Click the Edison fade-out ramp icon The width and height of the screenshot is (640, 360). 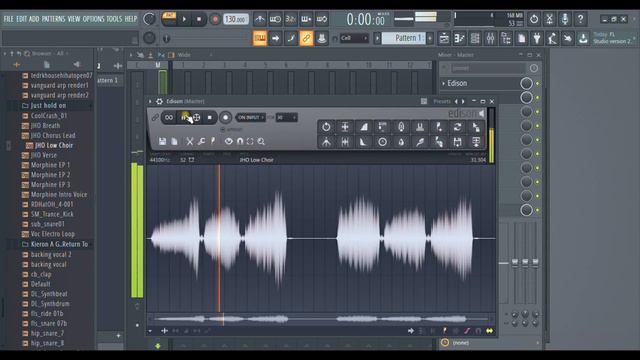coord(364,142)
